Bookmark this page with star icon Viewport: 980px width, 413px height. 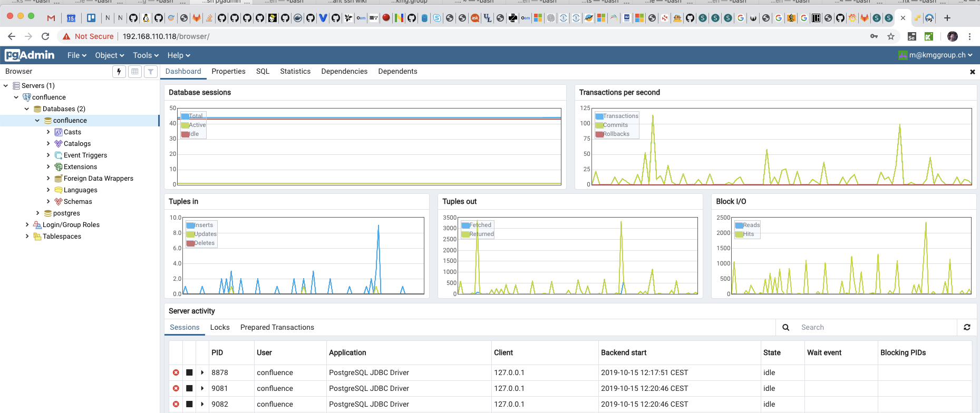pos(891,36)
